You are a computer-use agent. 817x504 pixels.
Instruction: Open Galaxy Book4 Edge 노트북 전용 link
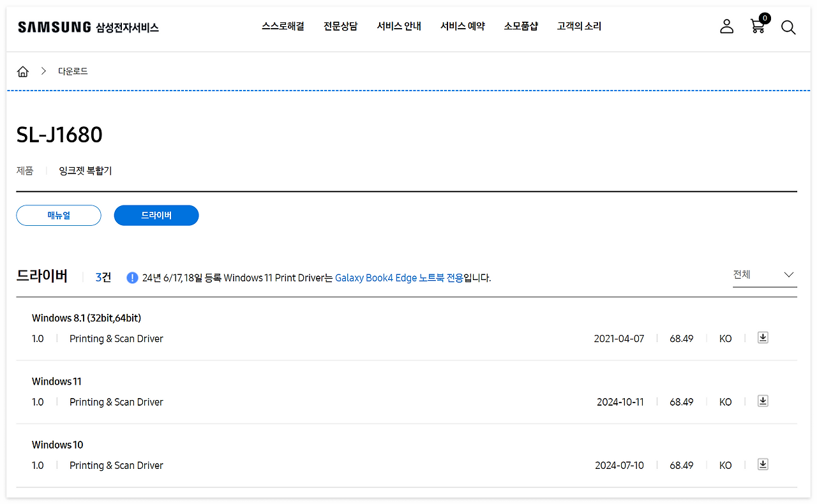[x=400, y=278]
